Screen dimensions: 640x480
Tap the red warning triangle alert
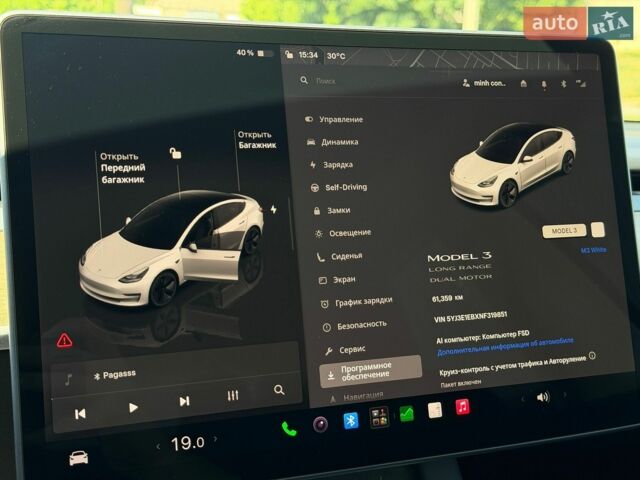click(x=64, y=340)
